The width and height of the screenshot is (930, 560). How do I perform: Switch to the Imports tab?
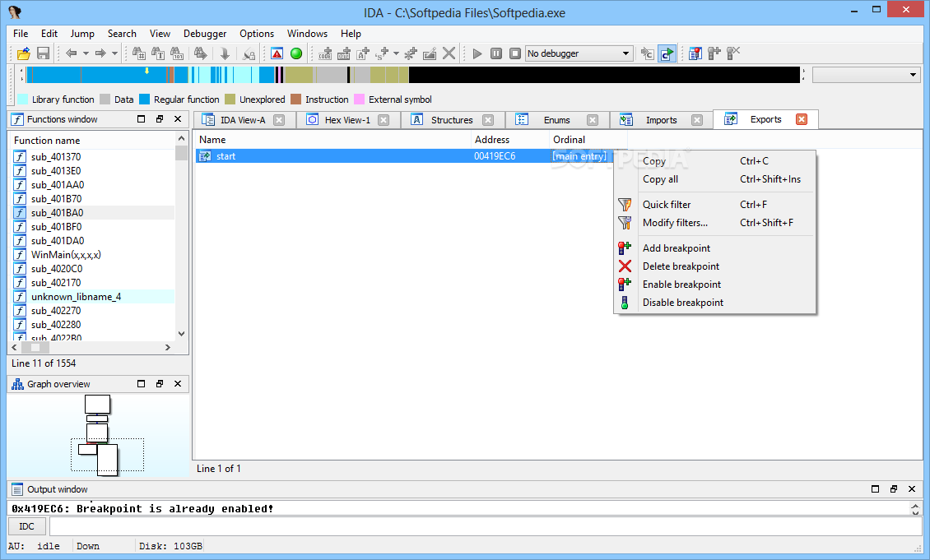tap(661, 120)
